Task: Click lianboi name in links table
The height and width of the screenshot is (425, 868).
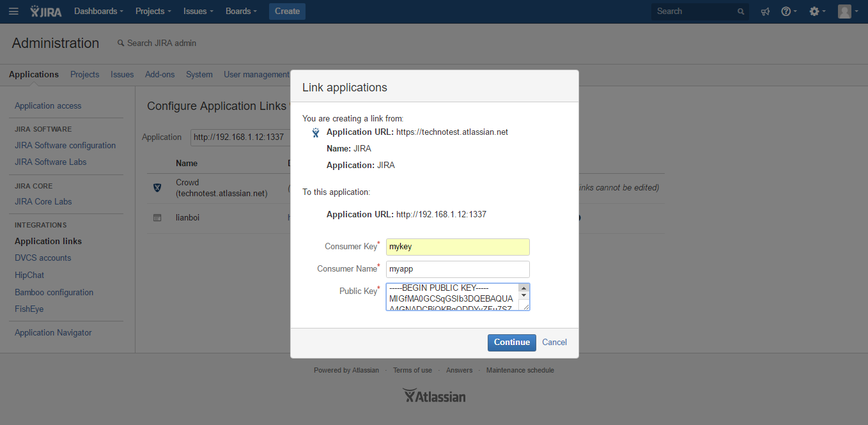Action: [x=188, y=218]
